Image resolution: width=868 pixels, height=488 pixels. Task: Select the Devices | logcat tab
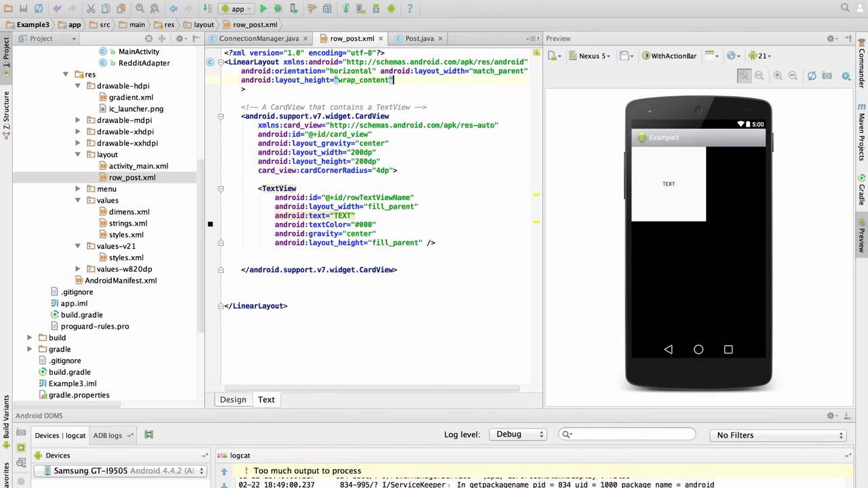click(60, 435)
